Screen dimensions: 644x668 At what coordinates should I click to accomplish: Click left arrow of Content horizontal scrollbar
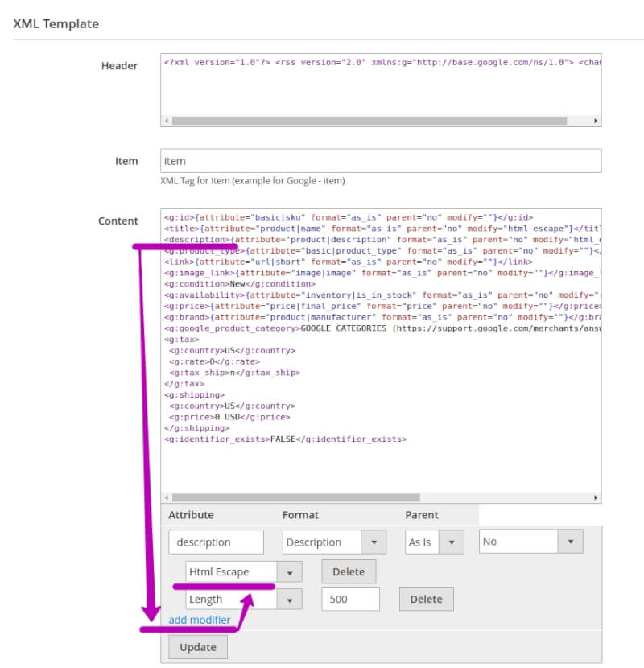[x=167, y=497]
